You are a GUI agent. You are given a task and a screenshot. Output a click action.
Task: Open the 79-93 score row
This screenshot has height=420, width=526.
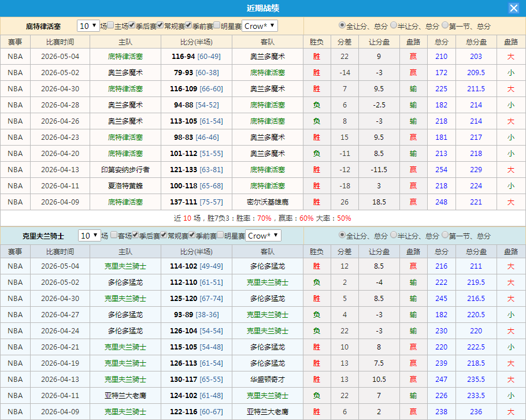[197, 72]
